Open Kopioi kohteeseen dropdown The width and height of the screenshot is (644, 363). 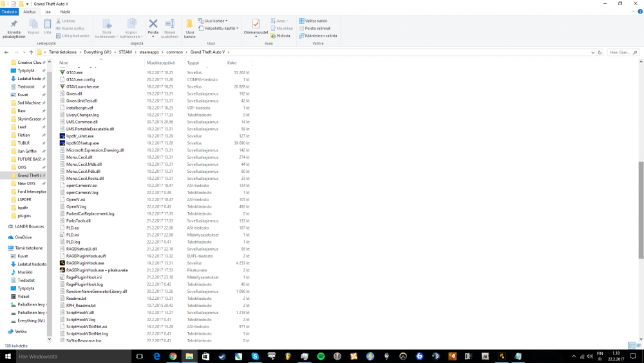(131, 28)
